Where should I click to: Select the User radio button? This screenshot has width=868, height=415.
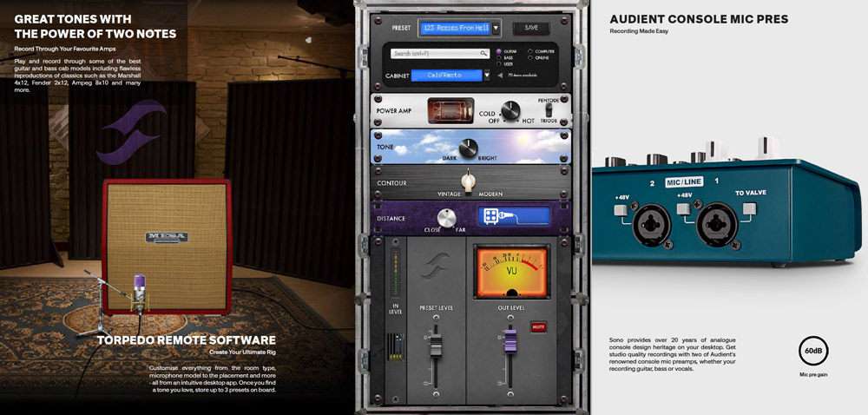[x=499, y=64]
